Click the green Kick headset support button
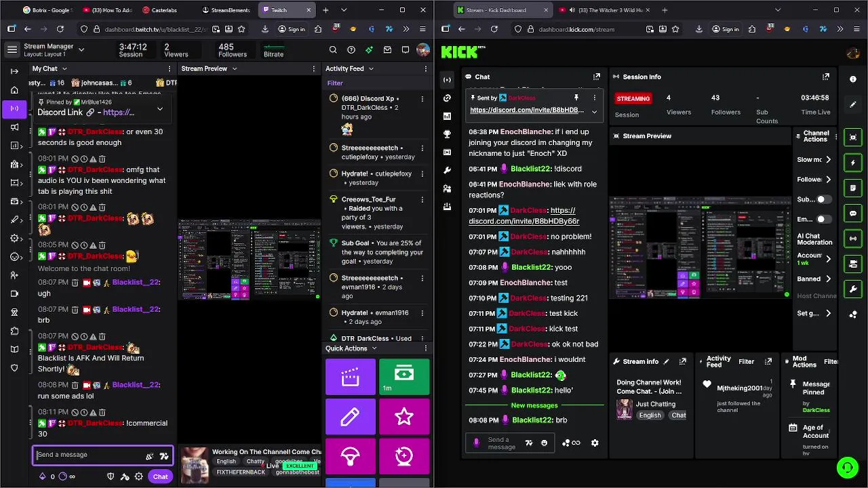Image resolution: width=868 pixels, height=488 pixels. click(847, 467)
